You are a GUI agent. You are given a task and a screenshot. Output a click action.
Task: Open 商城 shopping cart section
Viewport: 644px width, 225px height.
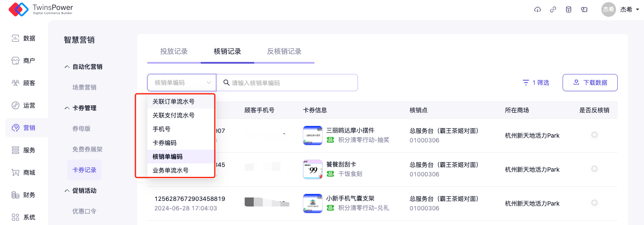click(24, 173)
